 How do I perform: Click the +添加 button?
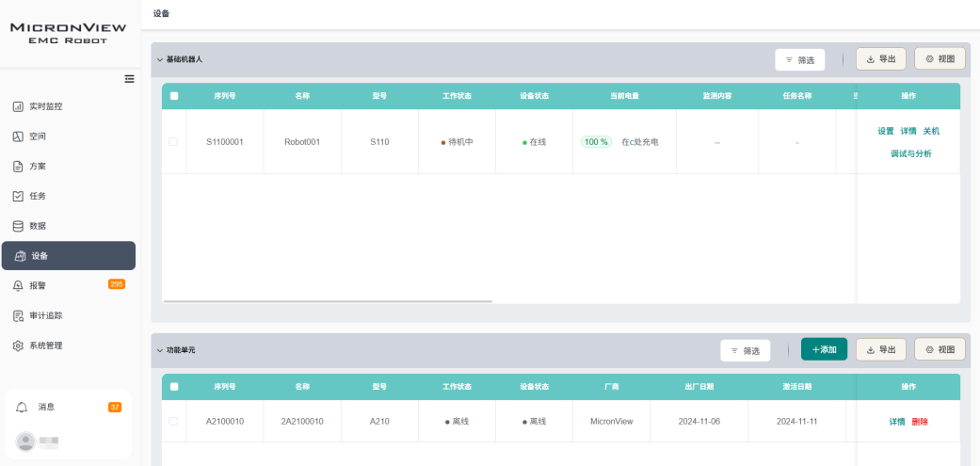point(824,349)
